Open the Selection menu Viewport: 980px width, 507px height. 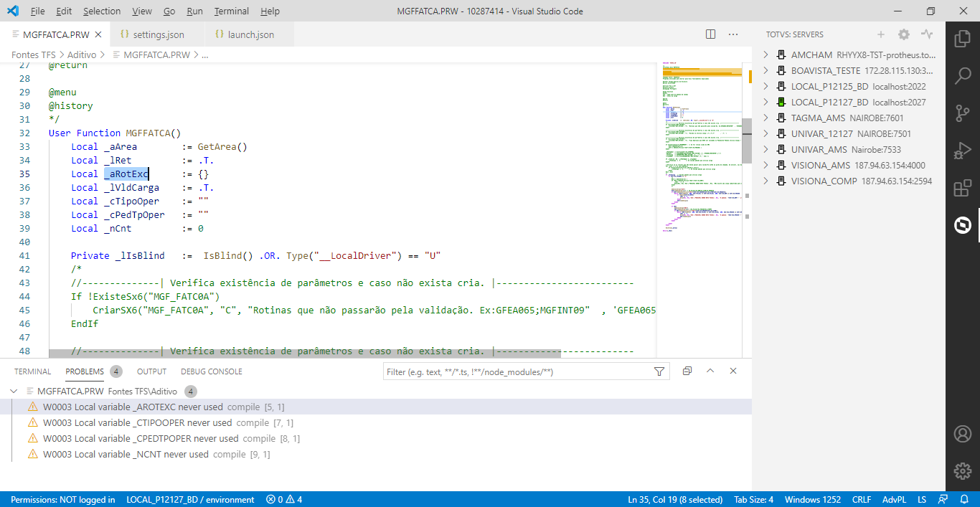point(102,11)
